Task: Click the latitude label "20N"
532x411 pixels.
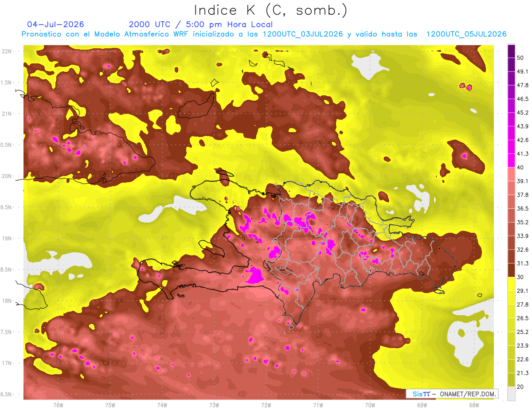Action: [x=7, y=176]
